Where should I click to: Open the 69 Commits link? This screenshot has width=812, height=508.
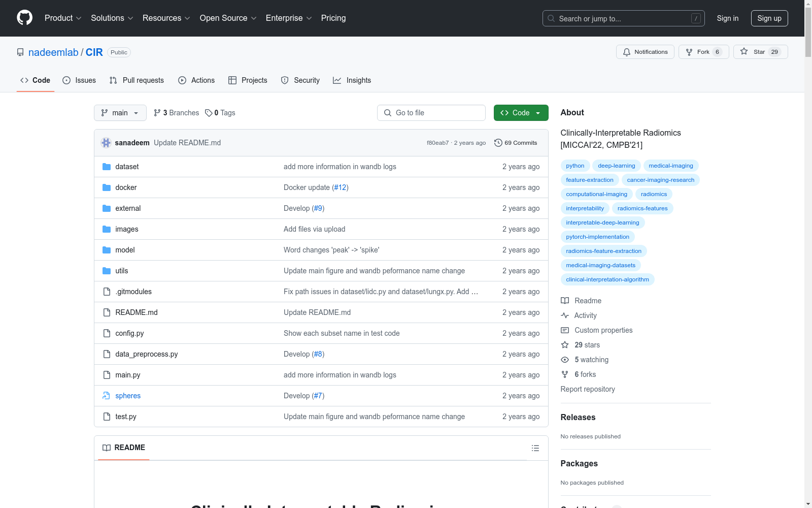tap(516, 143)
